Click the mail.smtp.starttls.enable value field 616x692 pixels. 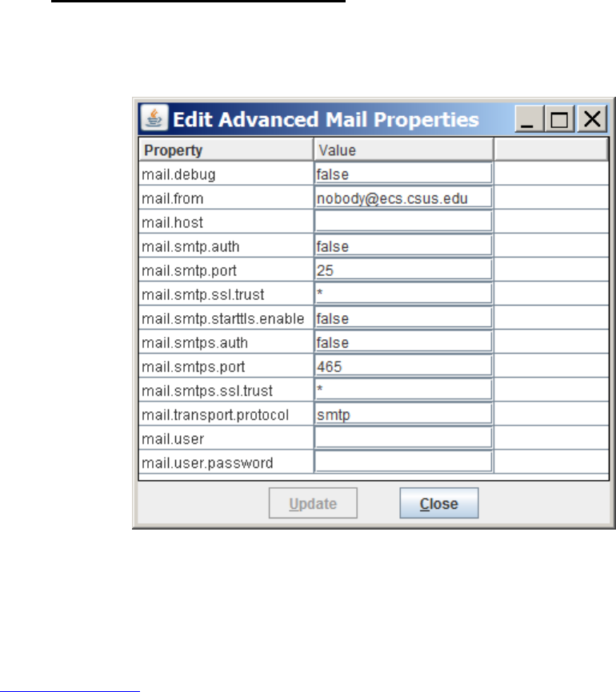403,318
